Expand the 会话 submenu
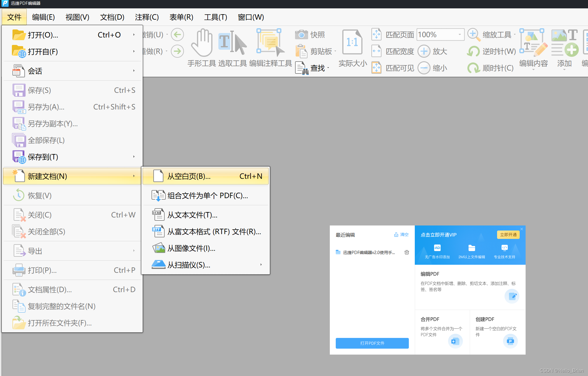This screenshot has height=376, width=588. (x=134, y=71)
